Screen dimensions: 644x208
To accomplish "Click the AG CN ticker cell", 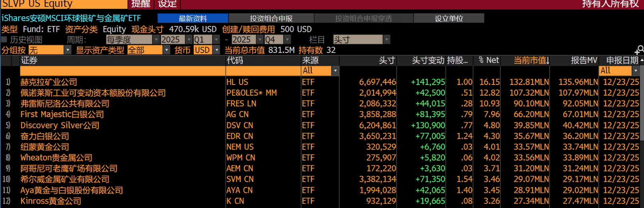I will tap(237, 114).
